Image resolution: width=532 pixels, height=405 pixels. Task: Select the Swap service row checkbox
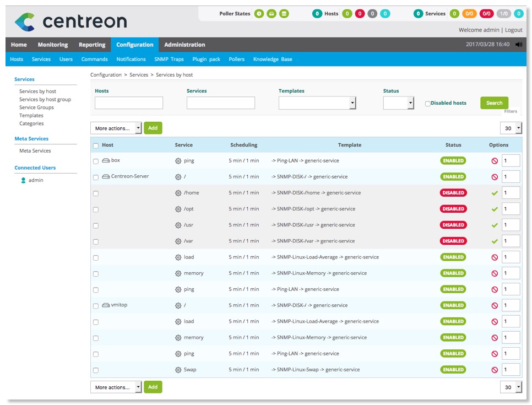[96, 370]
